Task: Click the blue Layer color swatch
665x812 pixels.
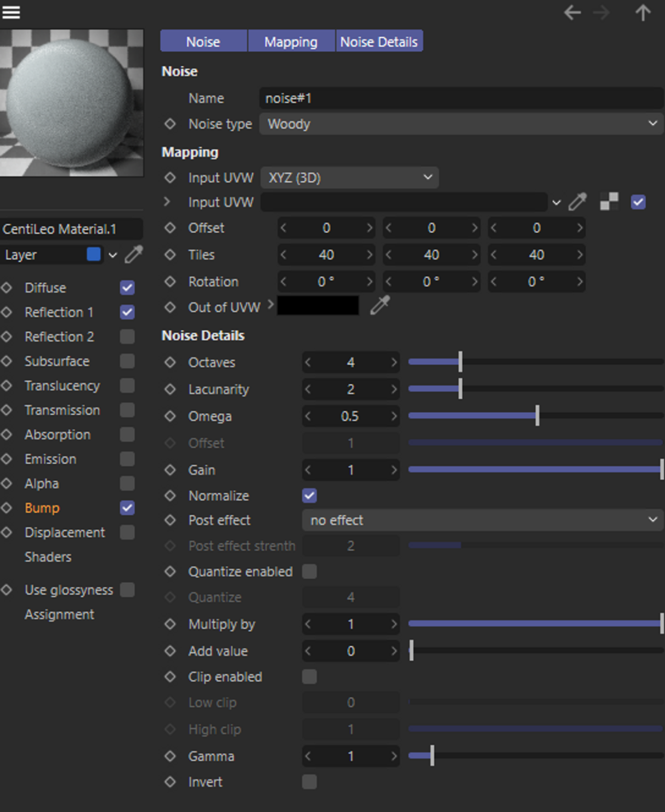Action: point(94,254)
